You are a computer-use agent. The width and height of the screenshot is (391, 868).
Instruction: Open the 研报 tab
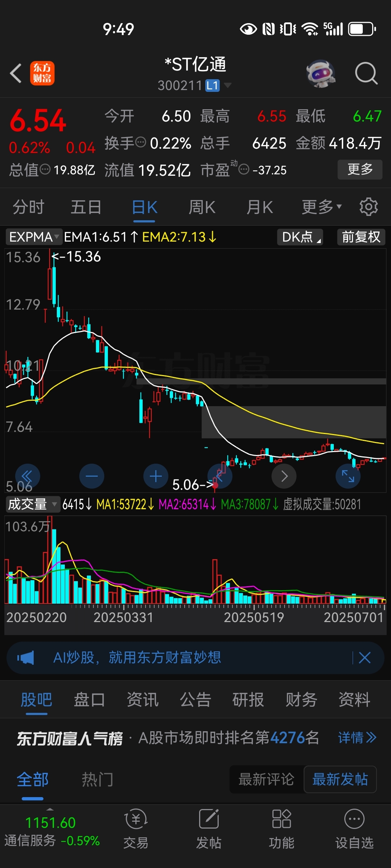[x=248, y=699]
